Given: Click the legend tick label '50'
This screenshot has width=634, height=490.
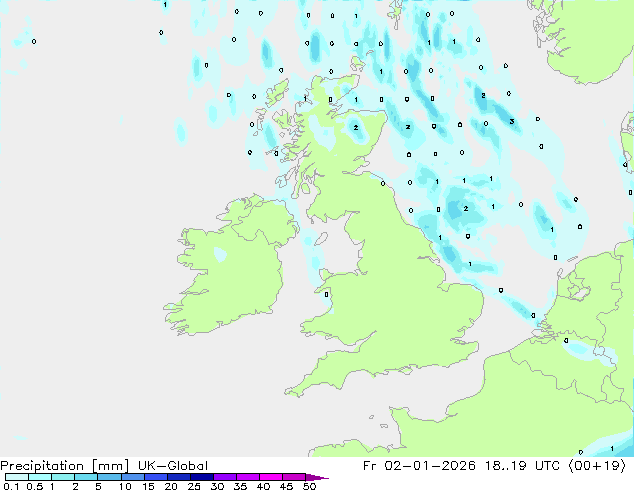Looking at the screenshot, I should (309, 486).
